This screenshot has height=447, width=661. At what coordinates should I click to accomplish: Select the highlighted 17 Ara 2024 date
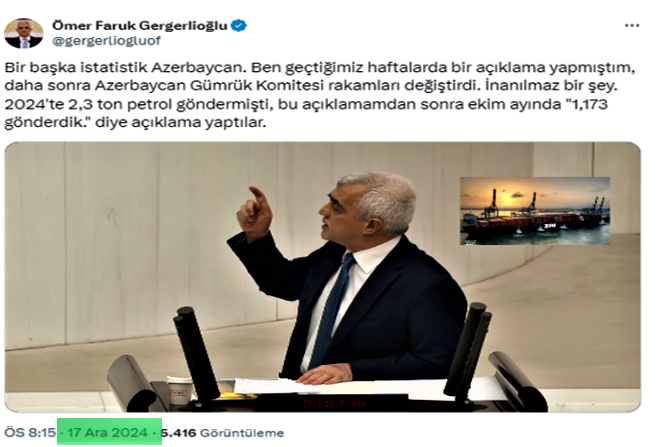click(107, 433)
